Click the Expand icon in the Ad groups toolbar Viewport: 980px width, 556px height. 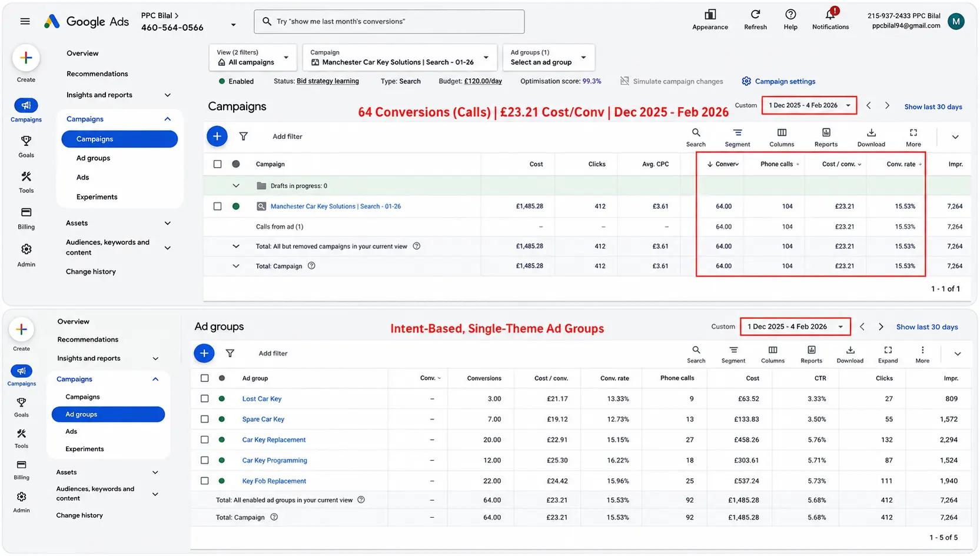(888, 350)
